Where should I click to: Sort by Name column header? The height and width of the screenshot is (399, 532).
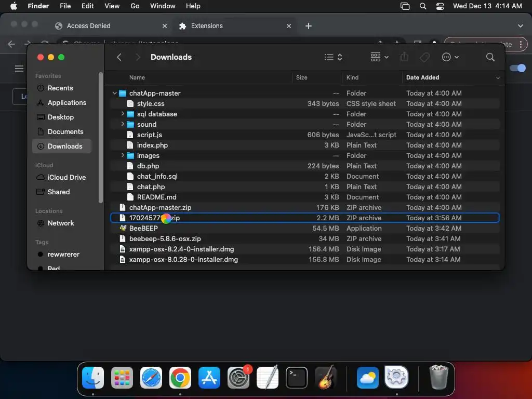pos(137,77)
